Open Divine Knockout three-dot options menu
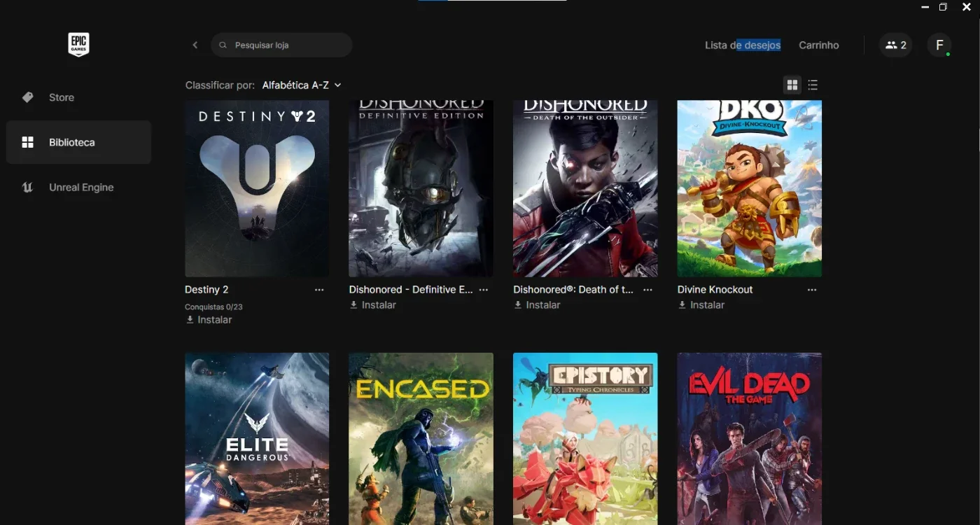This screenshot has height=525, width=980. pyautogui.click(x=812, y=290)
